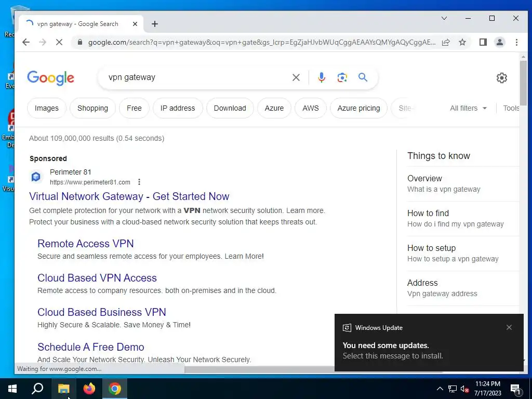Open Windows taskbar search
532x399 pixels.
click(x=37, y=389)
